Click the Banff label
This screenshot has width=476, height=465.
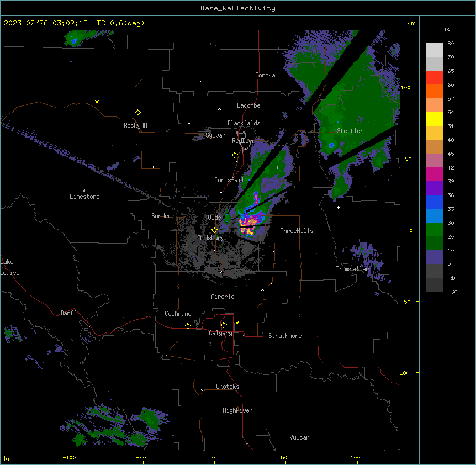(x=68, y=313)
